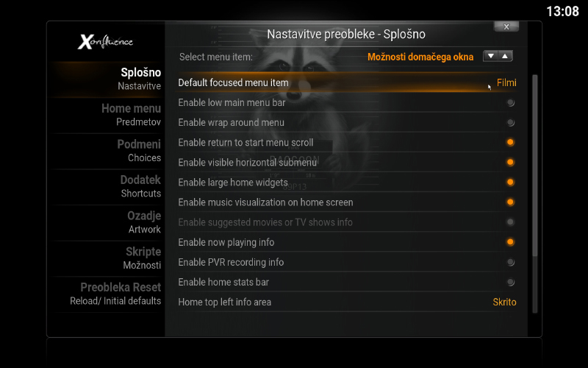
Task: Enable home stats bar
Action: (510, 282)
